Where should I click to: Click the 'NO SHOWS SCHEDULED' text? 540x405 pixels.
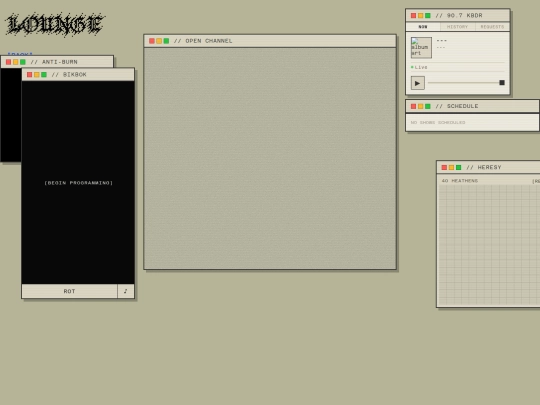coord(438,123)
